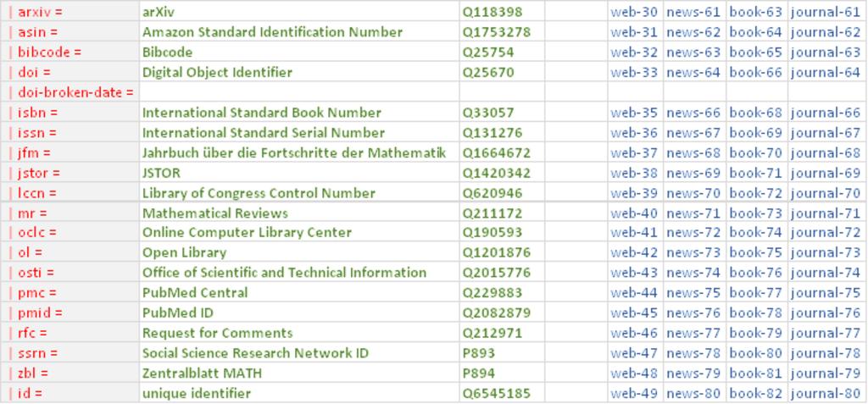Image resolution: width=868 pixels, height=404 pixels.
Task: Select the 'arxiv =' parameter cell
Action: 70,12
